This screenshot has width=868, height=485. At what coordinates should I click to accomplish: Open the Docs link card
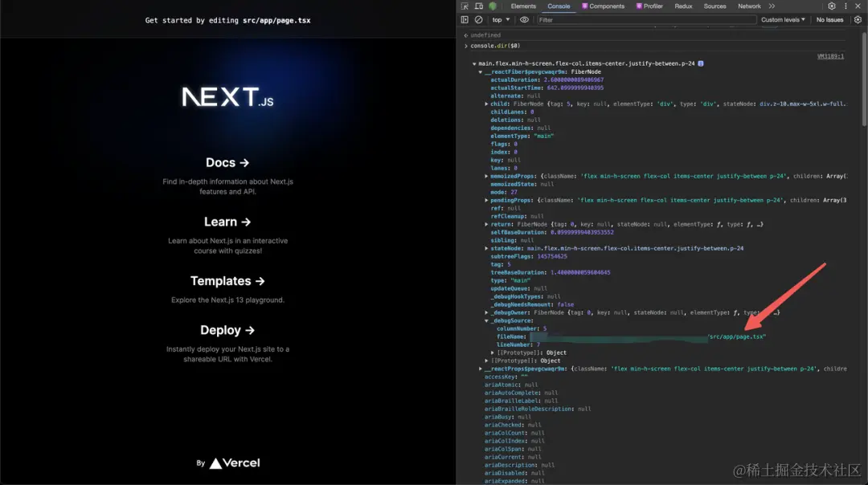(x=227, y=175)
